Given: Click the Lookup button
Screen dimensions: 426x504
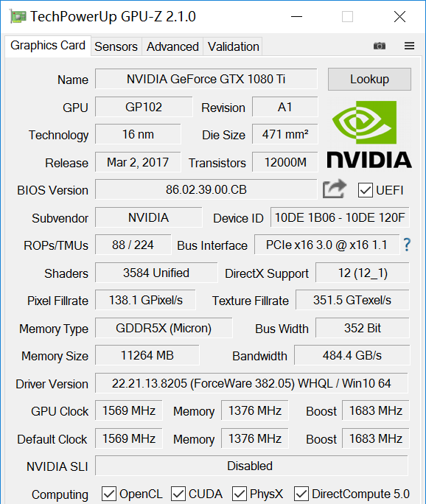Looking at the screenshot, I should point(369,79).
